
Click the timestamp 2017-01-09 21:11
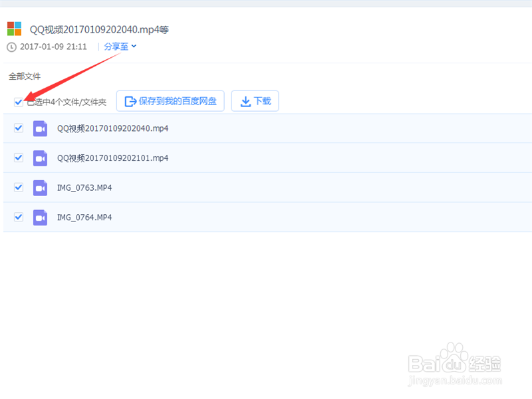click(x=54, y=47)
